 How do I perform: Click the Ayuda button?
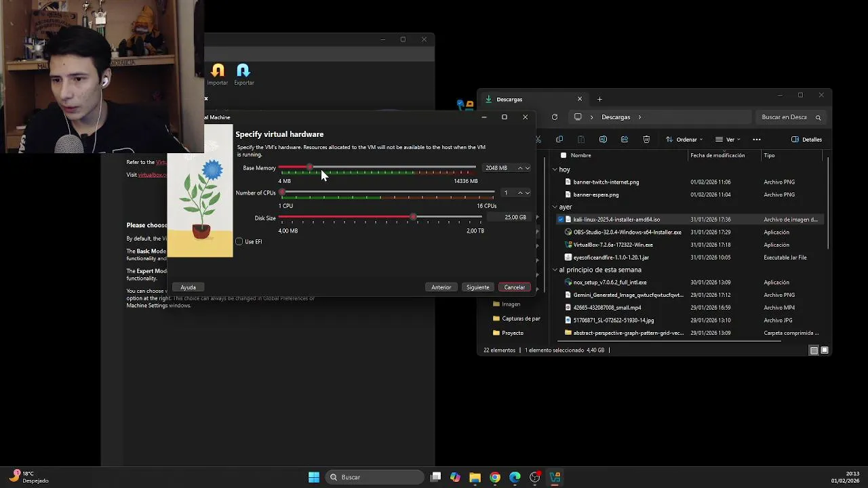click(188, 287)
